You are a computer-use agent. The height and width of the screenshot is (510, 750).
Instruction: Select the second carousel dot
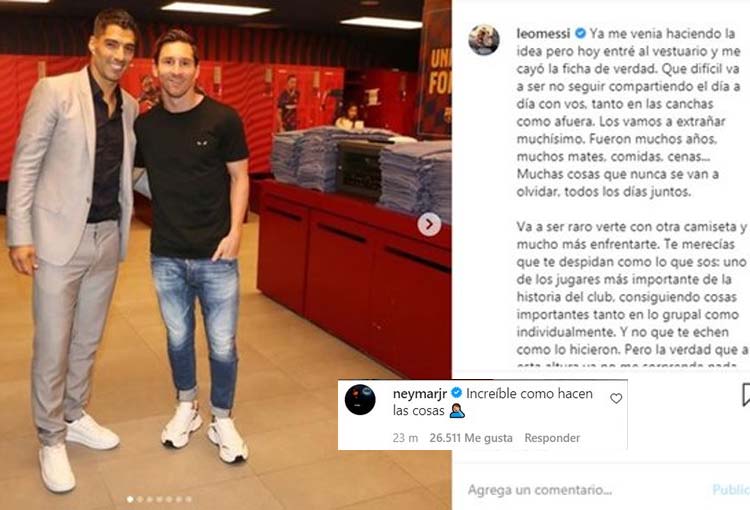[140, 499]
